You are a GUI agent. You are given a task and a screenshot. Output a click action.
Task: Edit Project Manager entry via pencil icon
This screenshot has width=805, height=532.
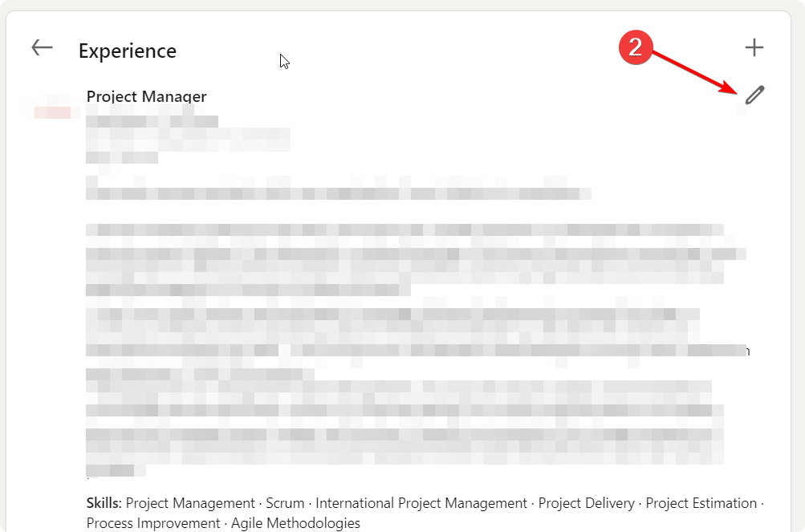754,95
